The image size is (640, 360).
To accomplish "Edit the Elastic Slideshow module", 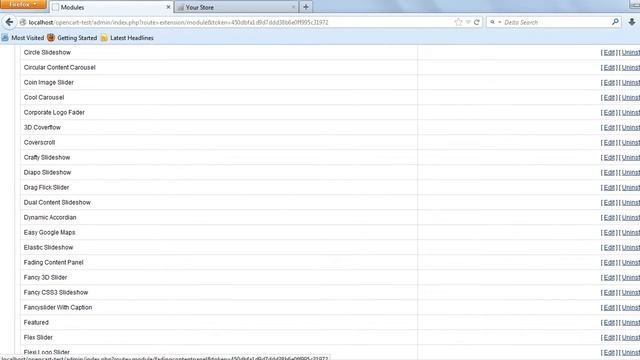I will (x=609, y=248).
